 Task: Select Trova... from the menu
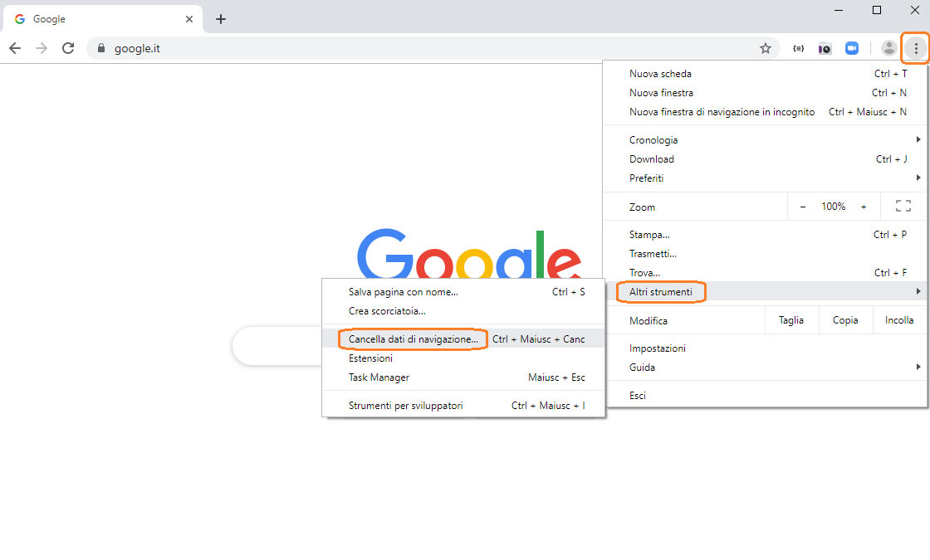pos(765,273)
